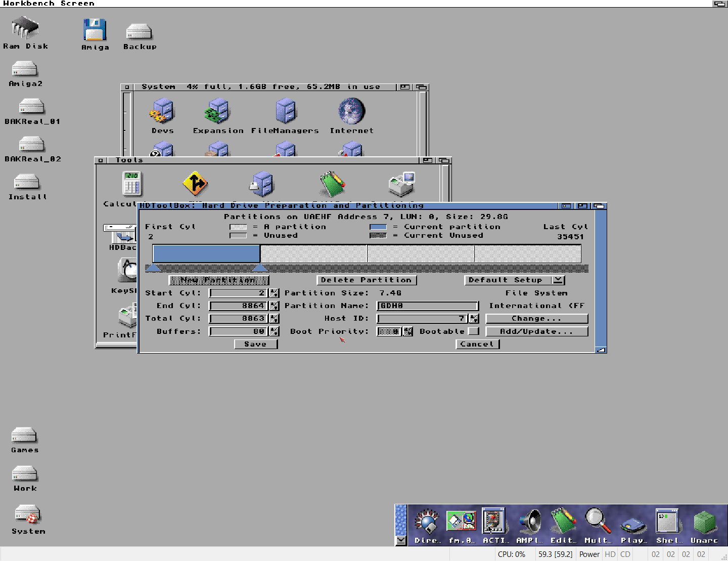Viewport: 728px width, 561px height.
Task: Cancel the partitioning dialog
Action: [477, 344]
